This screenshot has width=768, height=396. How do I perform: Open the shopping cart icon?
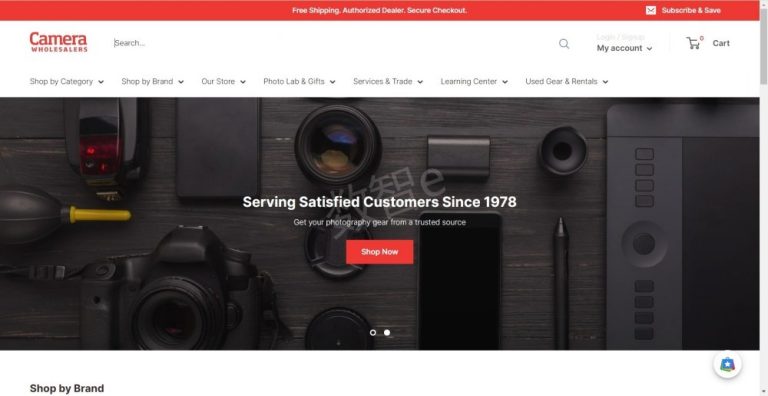pyautogui.click(x=693, y=43)
